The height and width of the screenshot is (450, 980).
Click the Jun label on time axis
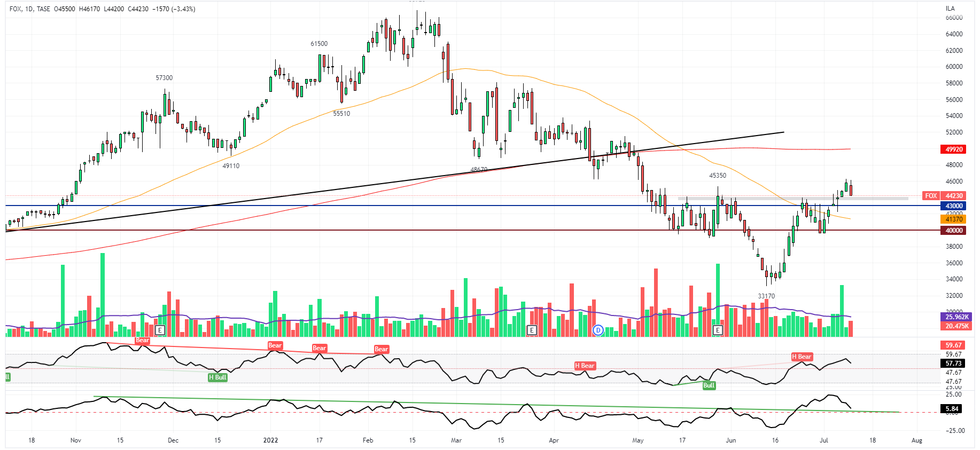(730, 440)
